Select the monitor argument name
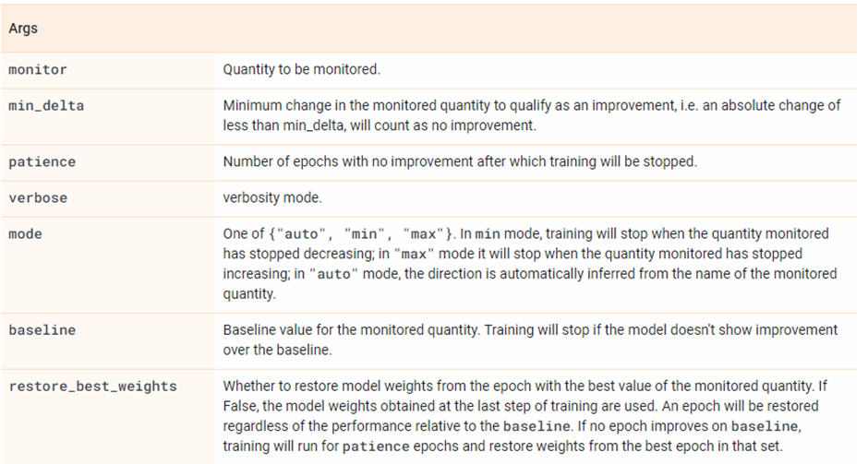Viewport: 868px width, 464px height. click(x=38, y=70)
